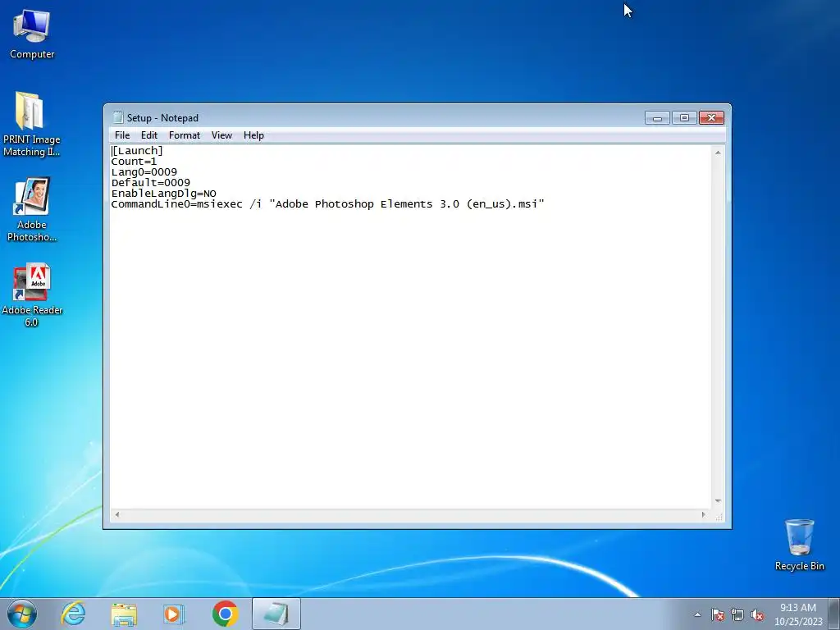The height and width of the screenshot is (630, 840).
Task: Open the Format menu in Notepad
Action: (x=185, y=135)
